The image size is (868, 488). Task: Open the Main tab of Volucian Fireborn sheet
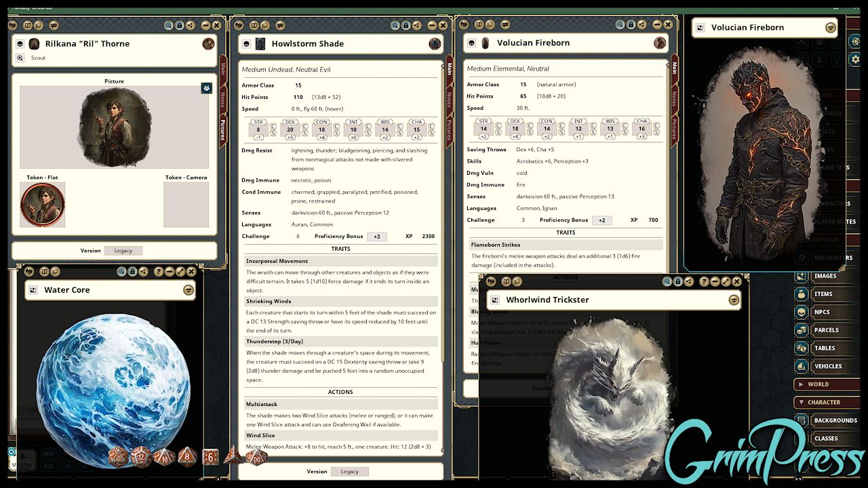(x=674, y=68)
